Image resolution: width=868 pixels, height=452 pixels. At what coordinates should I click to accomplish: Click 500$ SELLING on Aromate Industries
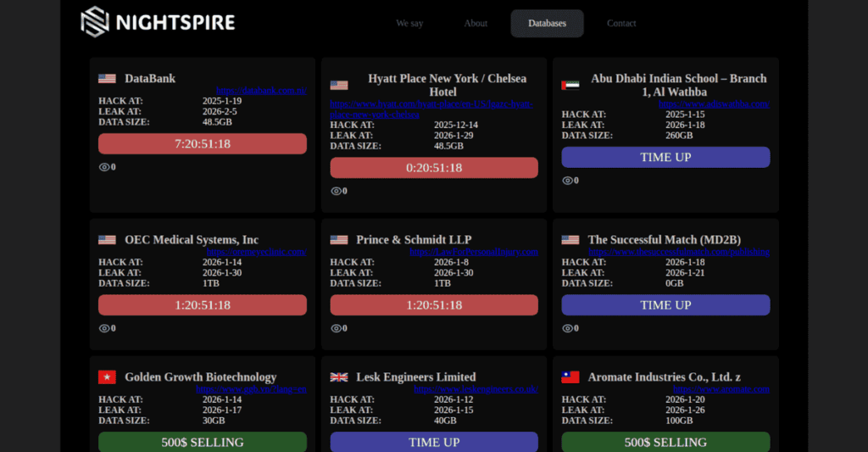pyautogui.click(x=666, y=442)
